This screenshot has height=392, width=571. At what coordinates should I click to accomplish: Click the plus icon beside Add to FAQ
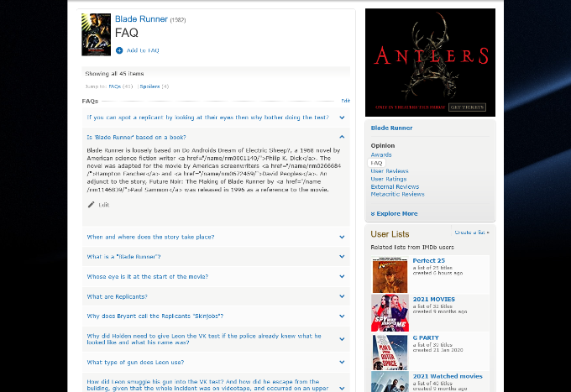(x=119, y=50)
